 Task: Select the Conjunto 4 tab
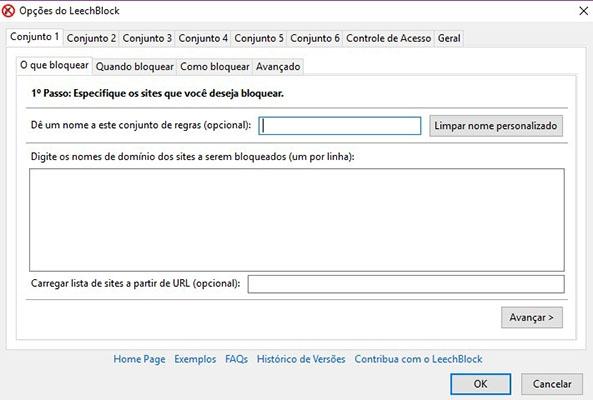pos(203,38)
